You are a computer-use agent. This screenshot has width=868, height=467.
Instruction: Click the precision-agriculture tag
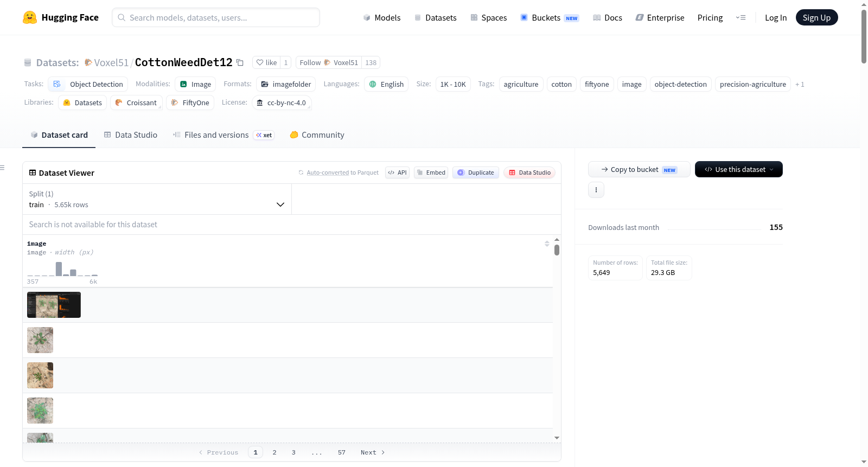tap(752, 84)
